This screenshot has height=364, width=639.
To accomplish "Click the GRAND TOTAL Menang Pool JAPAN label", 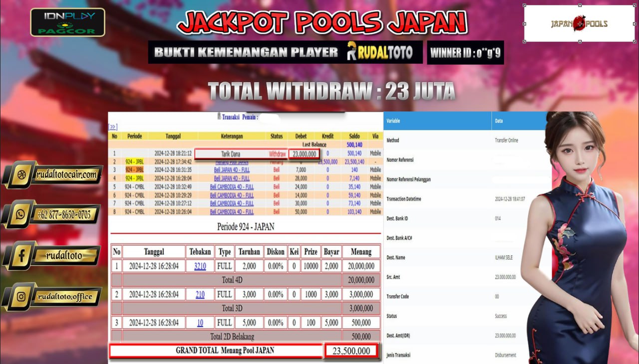I will [x=225, y=351].
